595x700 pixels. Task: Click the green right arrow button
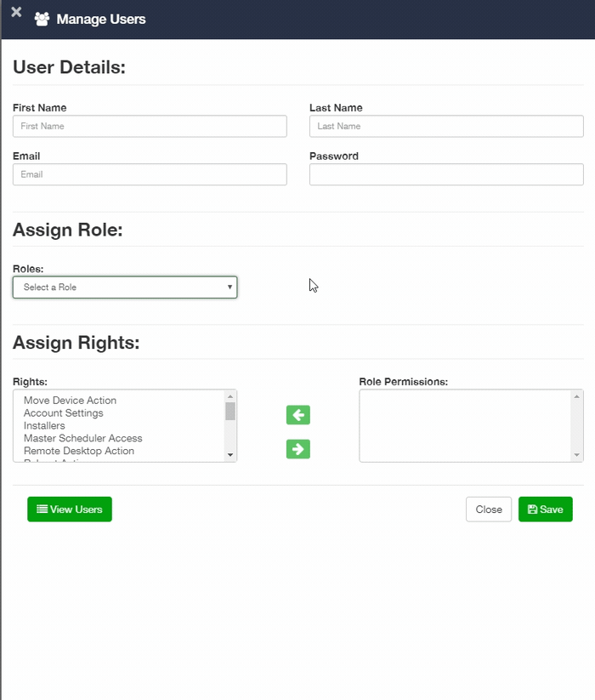(x=298, y=449)
